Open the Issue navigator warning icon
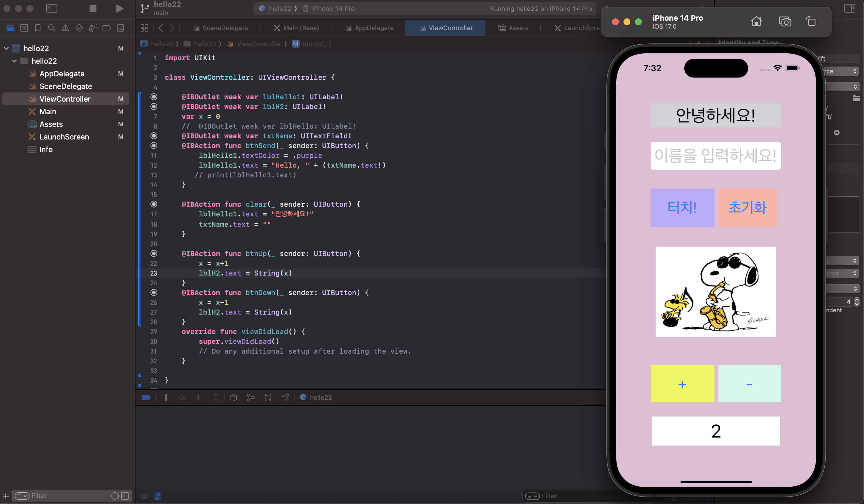864x504 pixels. pyautogui.click(x=65, y=28)
